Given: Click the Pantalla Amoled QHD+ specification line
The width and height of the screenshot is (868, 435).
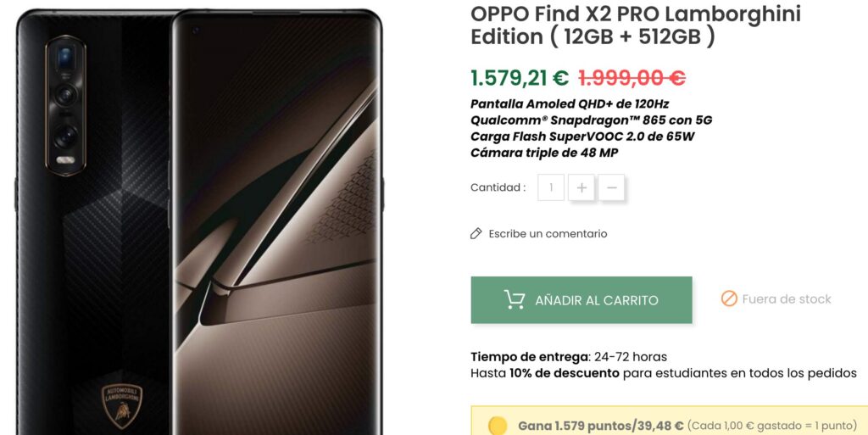Looking at the screenshot, I should (570, 103).
